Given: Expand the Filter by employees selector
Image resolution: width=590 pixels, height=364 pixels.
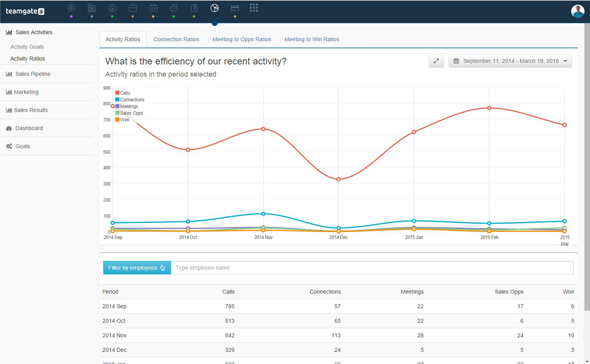Looking at the screenshot, I should tap(136, 267).
